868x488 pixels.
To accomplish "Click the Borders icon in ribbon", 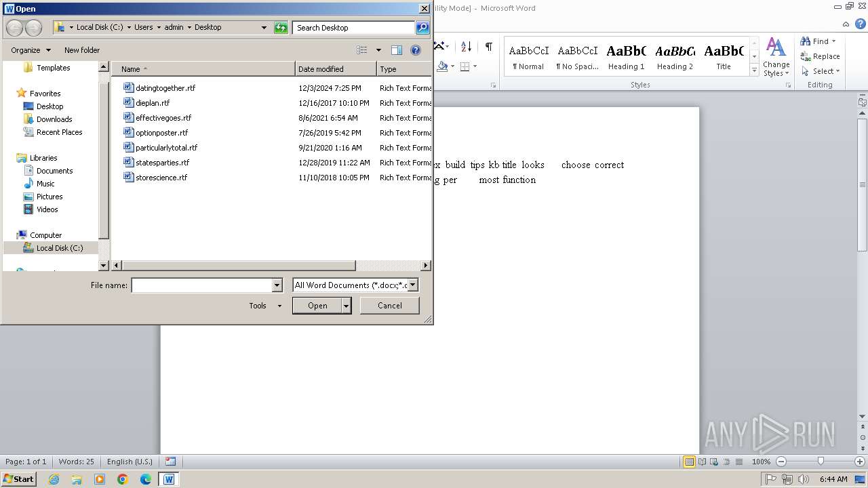I will click(465, 66).
